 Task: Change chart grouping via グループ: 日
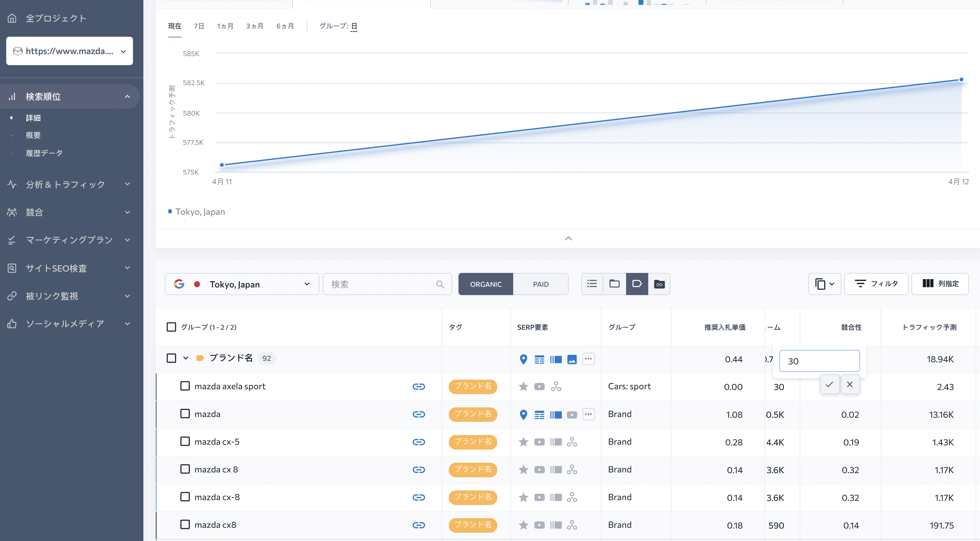point(354,26)
